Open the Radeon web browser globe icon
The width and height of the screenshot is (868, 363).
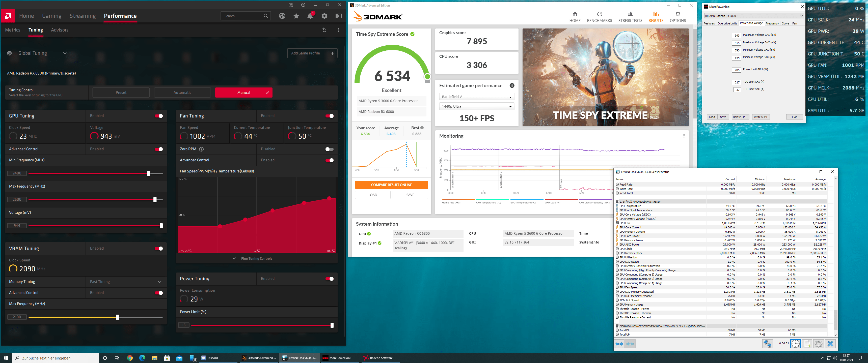point(282,16)
